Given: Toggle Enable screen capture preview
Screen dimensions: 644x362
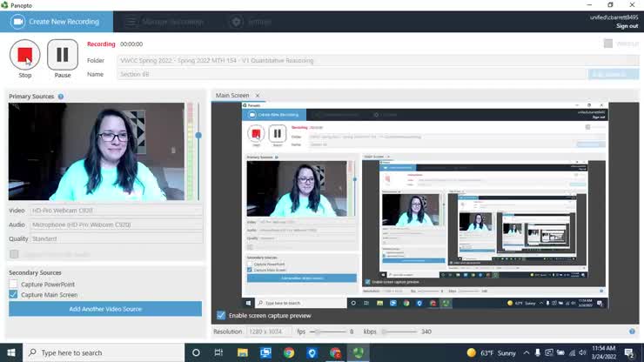Looking at the screenshot, I should [221, 315].
